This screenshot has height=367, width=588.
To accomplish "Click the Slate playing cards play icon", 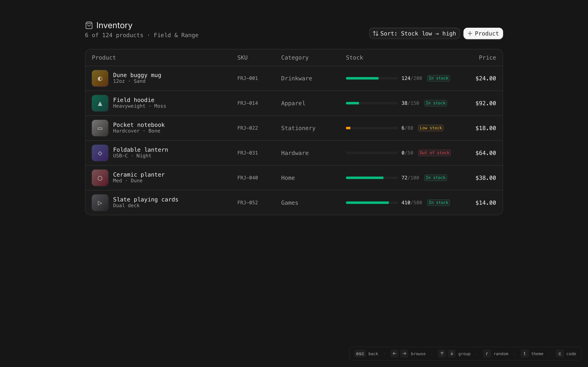I will tap(100, 203).
